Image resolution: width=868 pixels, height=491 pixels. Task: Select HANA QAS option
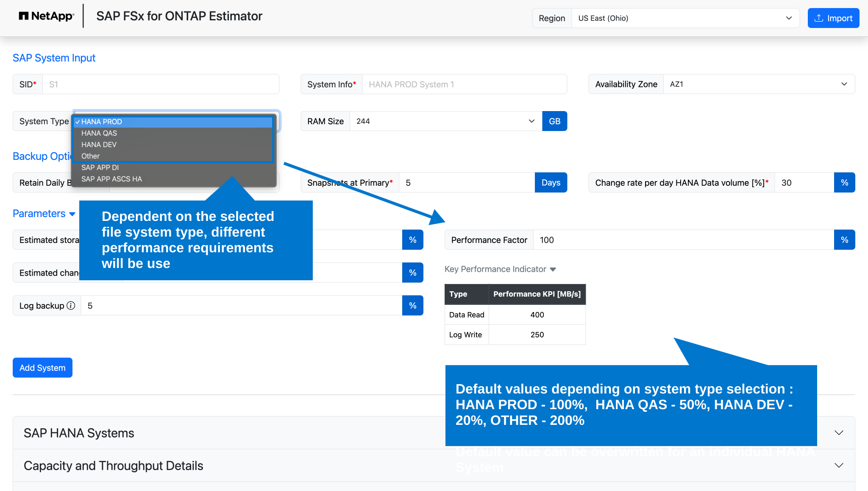pos(174,133)
